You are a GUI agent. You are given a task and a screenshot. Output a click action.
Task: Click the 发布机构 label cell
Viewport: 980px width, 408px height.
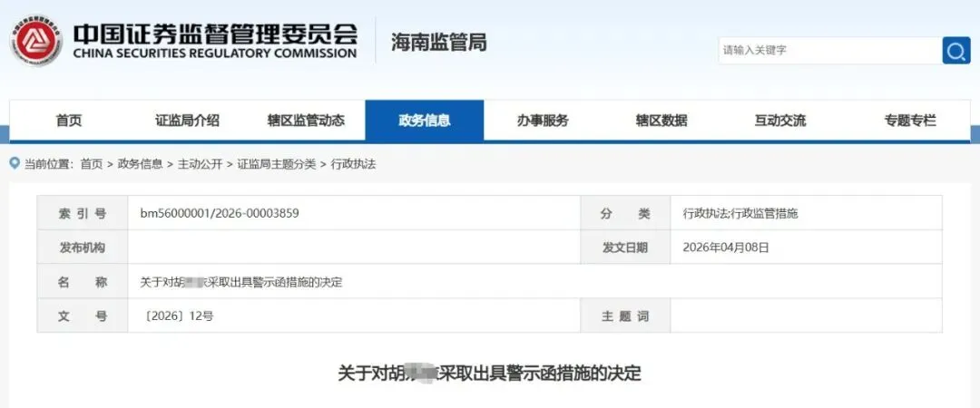pyautogui.click(x=83, y=248)
